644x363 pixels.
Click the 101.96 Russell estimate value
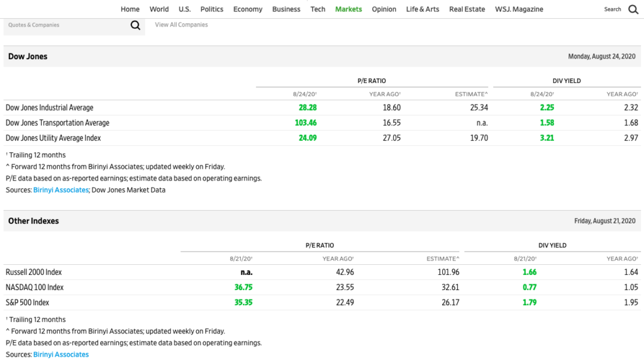(448, 272)
